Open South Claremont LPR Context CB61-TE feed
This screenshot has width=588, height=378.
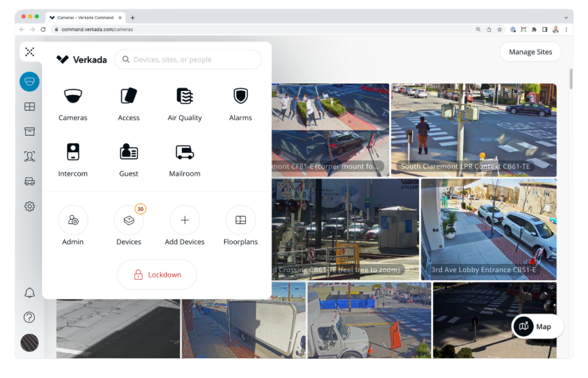474,130
